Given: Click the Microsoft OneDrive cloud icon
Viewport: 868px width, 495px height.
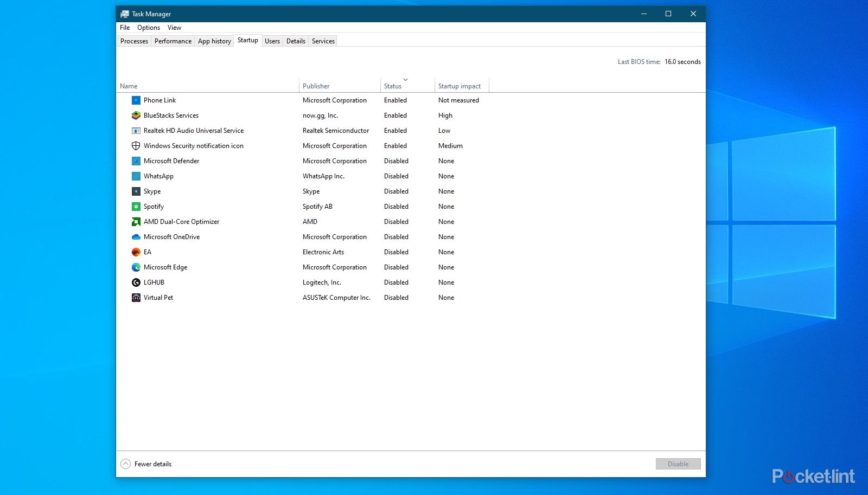Looking at the screenshot, I should click(136, 237).
